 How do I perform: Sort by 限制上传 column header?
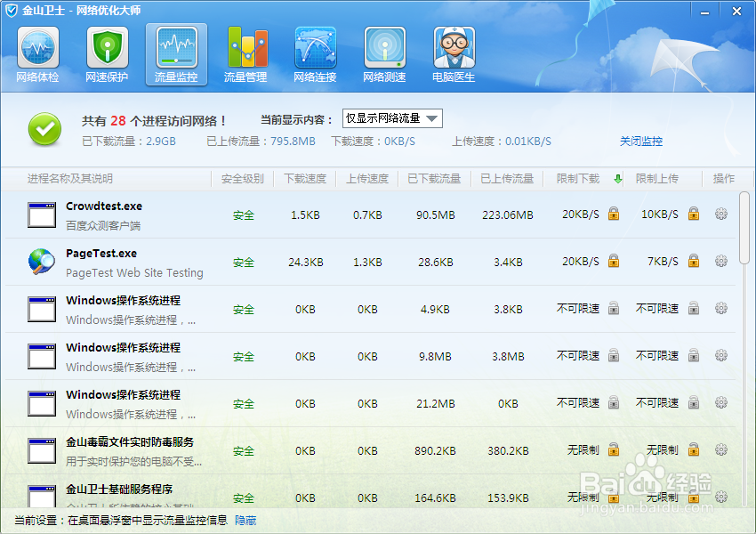tap(656, 179)
